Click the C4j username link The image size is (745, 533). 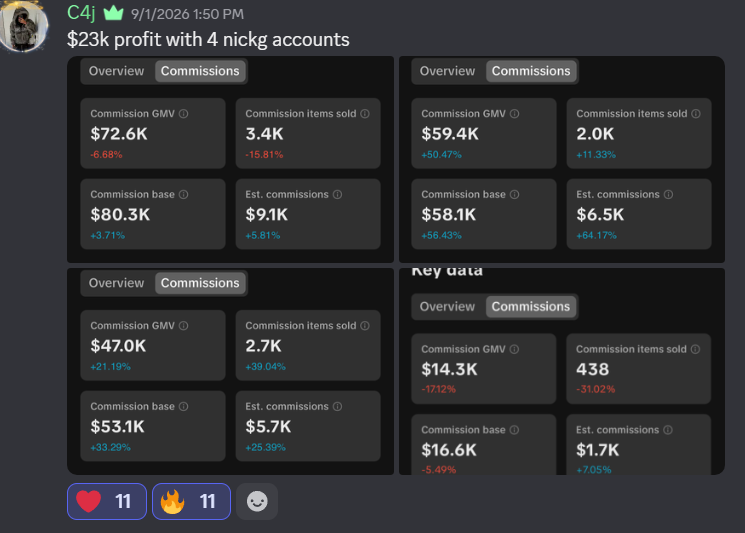(x=81, y=13)
